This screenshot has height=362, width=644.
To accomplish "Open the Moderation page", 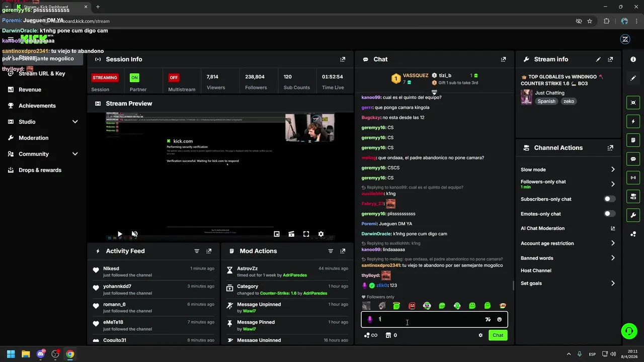I will (34, 138).
